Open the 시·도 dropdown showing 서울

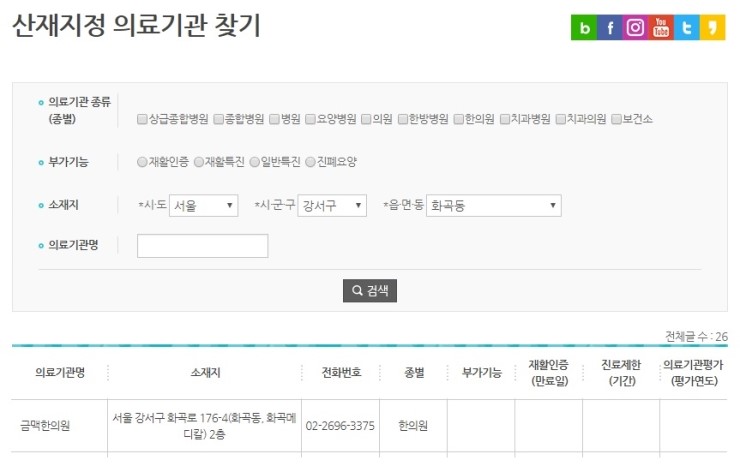pyautogui.click(x=204, y=205)
